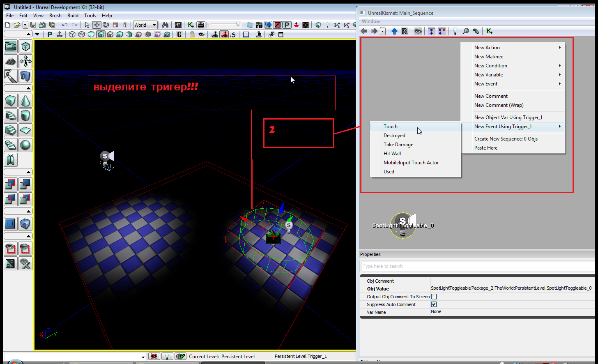Open the Build menu
Viewport: 598px width, 364px height.
pos(73,16)
